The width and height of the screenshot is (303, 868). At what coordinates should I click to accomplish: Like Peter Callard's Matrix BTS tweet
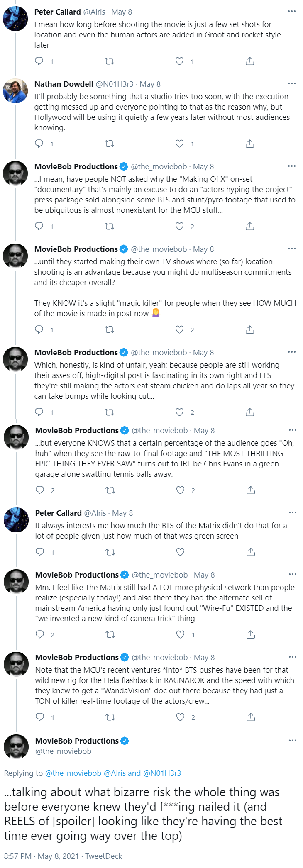(180, 552)
